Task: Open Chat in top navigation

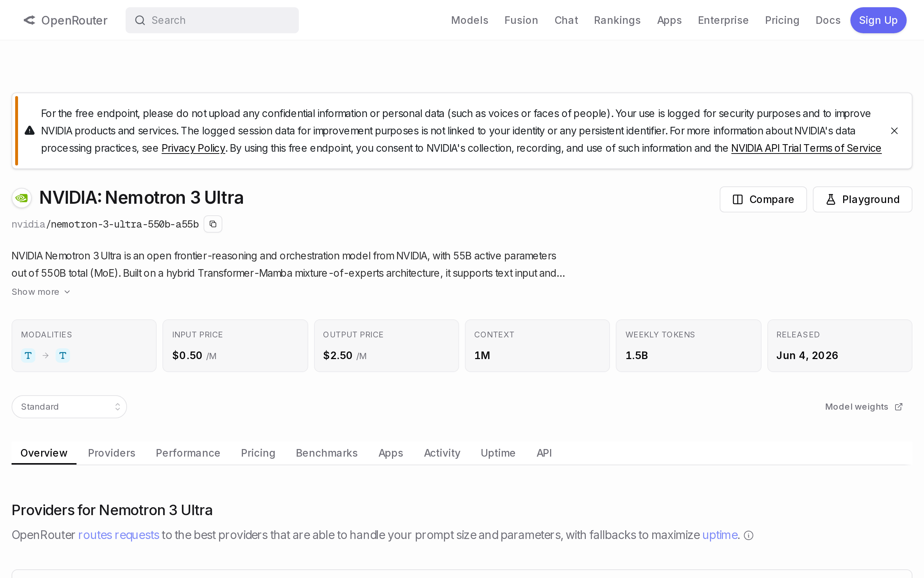Action: pos(566,20)
